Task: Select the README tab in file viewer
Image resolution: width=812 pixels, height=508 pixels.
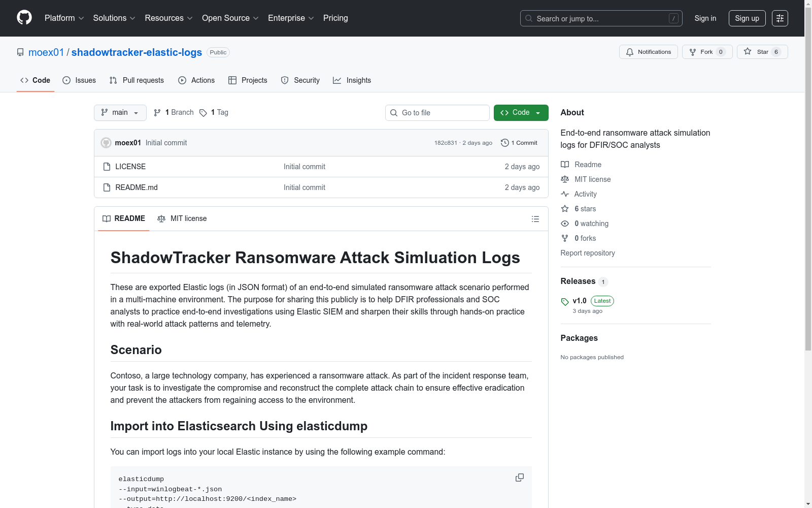Action: coord(124,218)
